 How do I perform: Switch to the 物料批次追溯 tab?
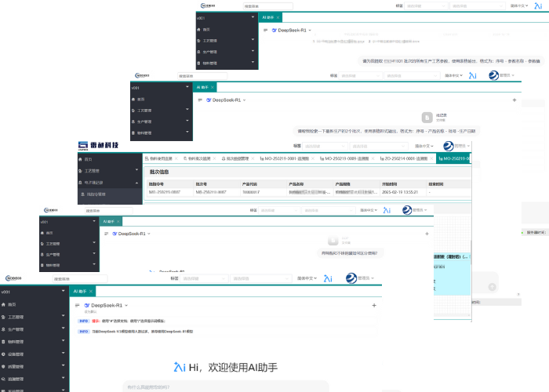199,158
